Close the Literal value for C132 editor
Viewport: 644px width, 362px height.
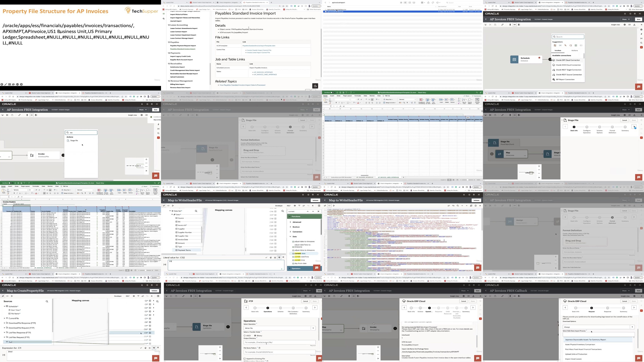pos(283,257)
